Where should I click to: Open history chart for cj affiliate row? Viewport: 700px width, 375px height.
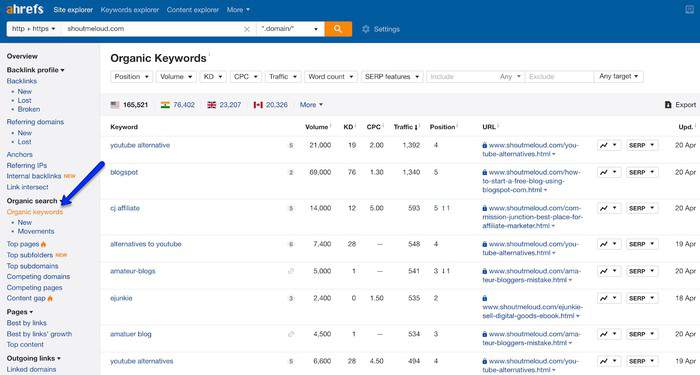point(609,208)
